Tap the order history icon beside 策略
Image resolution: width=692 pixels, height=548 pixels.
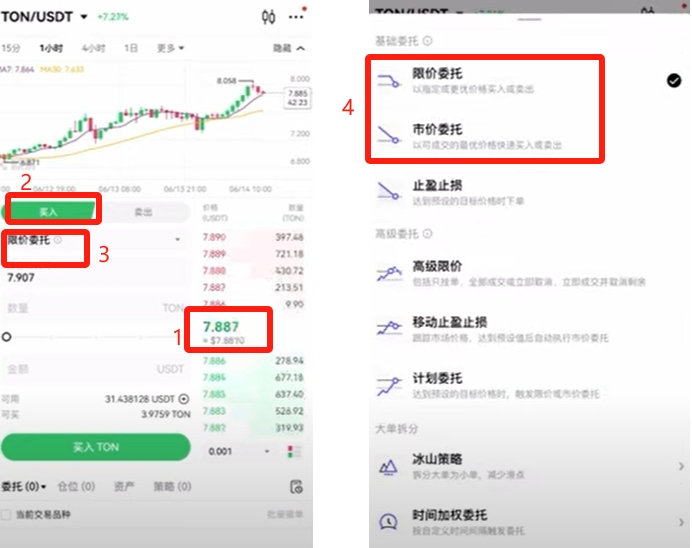coord(296,487)
